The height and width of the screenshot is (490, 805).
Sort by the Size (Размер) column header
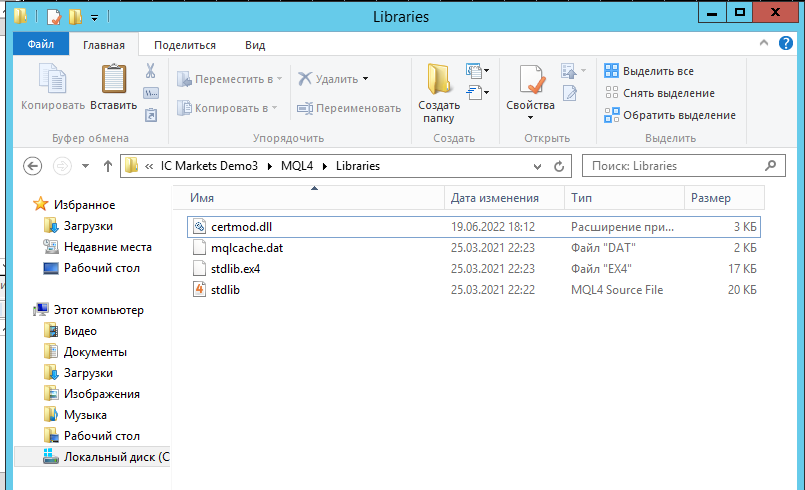pos(724,198)
